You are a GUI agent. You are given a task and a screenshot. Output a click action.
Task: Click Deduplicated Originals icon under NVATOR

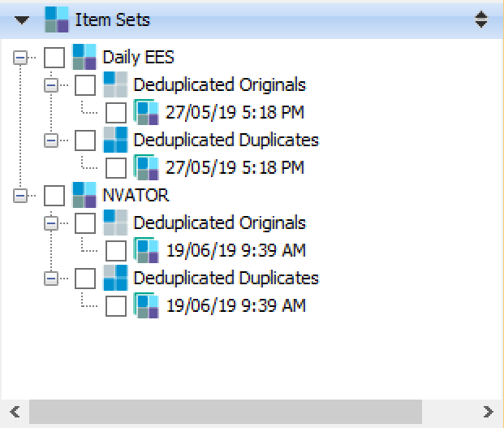(115, 223)
